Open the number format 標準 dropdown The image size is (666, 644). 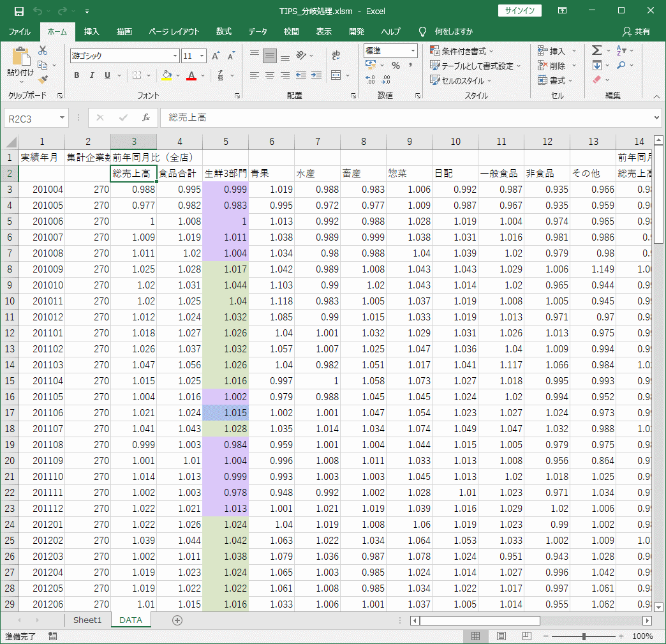point(413,50)
